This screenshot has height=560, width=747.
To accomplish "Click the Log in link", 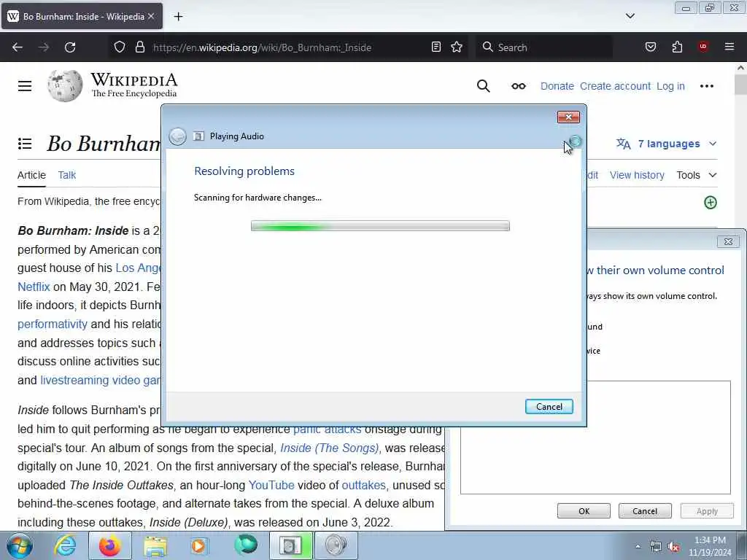I will (670, 86).
